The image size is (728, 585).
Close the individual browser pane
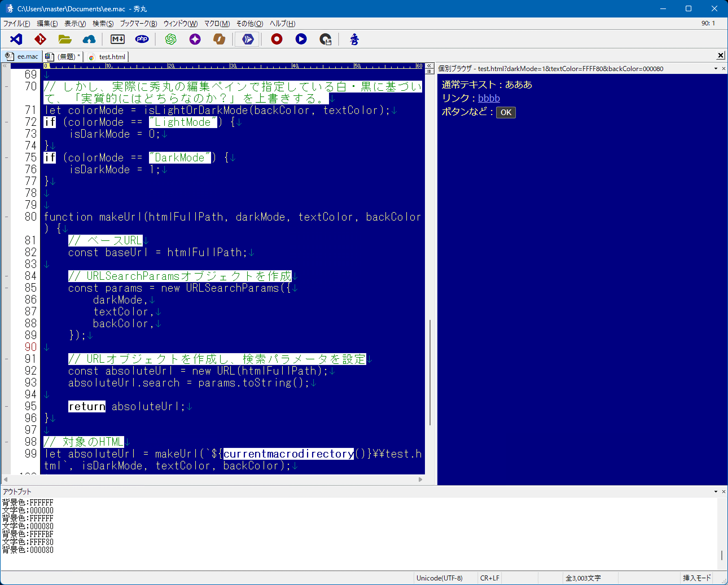point(723,69)
